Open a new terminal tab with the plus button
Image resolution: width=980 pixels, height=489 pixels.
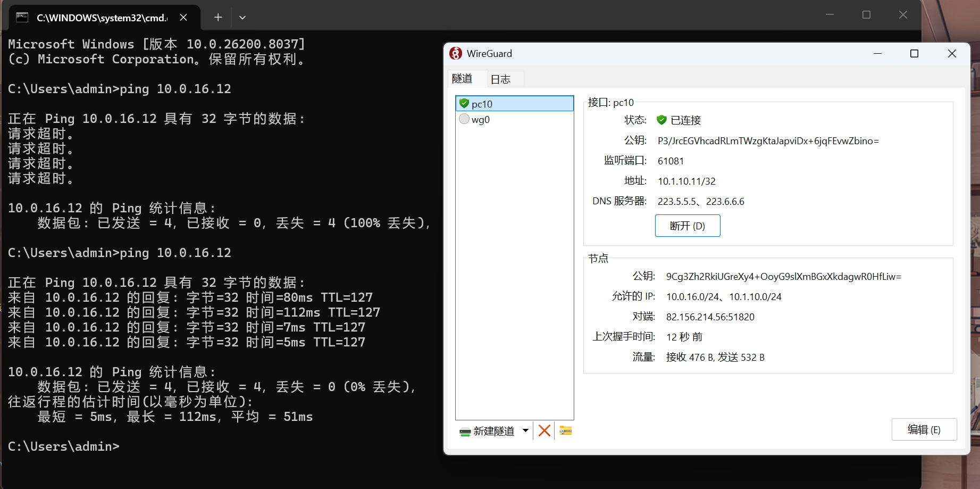(218, 18)
